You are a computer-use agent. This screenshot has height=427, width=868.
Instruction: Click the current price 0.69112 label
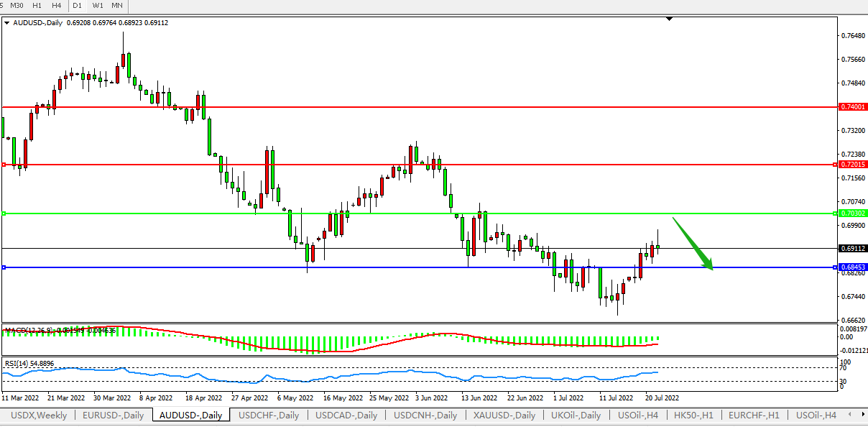(x=853, y=248)
